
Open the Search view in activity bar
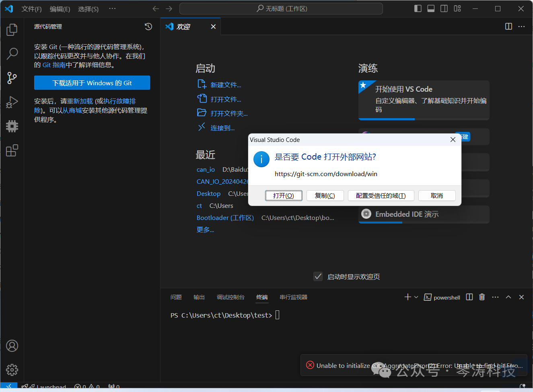12,53
